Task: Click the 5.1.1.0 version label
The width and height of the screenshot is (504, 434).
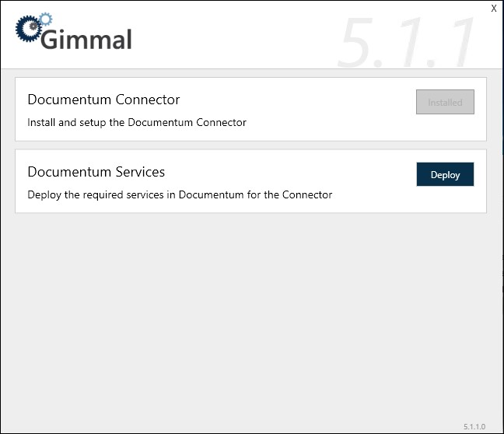Action: [x=474, y=426]
